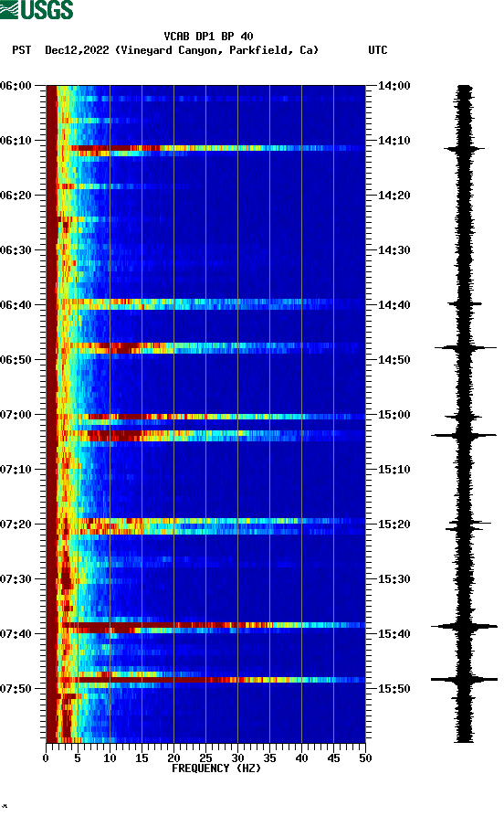Click the 15:20 UTC time label

(x=394, y=525)
